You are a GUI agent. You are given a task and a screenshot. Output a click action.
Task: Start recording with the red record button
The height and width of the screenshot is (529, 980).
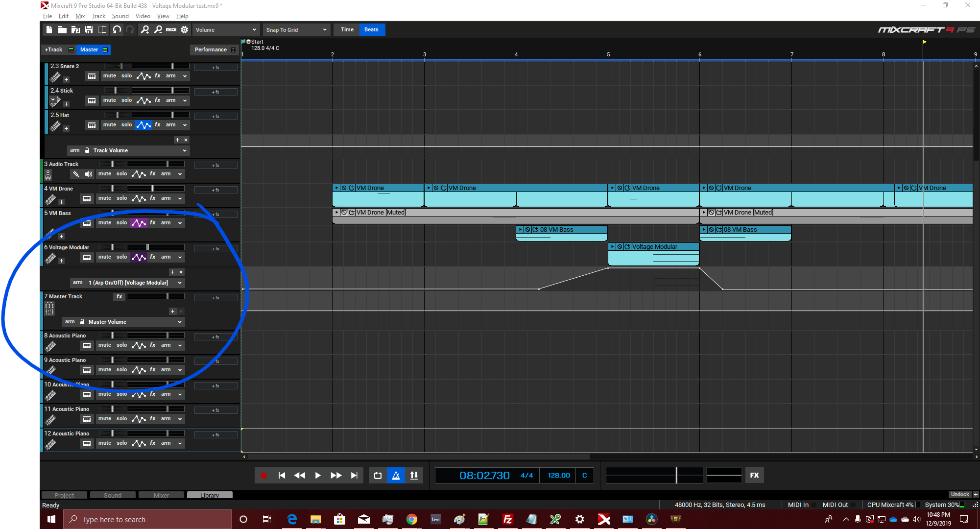point(263,475)
